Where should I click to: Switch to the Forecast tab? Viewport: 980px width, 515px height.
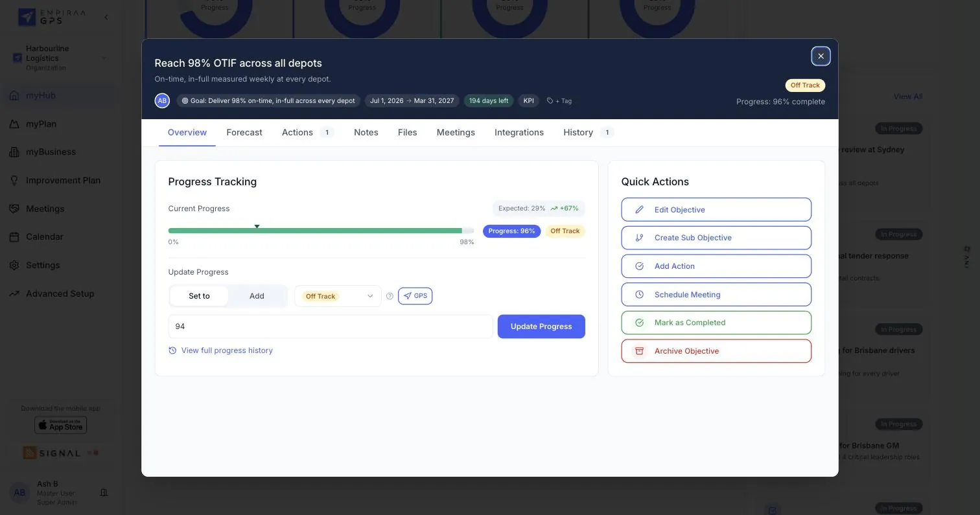click(x=244, y=132)
